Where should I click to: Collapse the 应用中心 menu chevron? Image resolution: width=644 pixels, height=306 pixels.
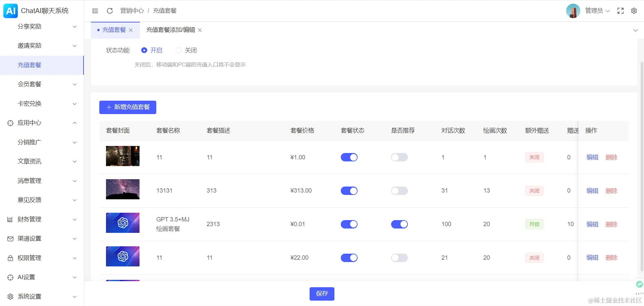pyautogui.click(x=75, y=123)
